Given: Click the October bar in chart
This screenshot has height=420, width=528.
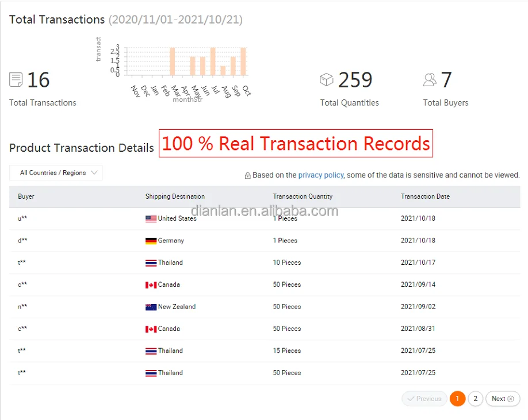Looking at the screenshot, I should [x=243, y=61].
